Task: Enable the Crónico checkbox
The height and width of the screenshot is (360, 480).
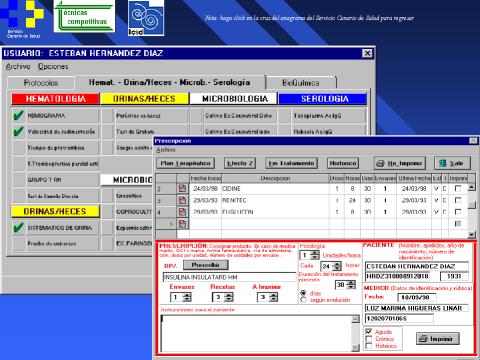Action: point(369,339)
